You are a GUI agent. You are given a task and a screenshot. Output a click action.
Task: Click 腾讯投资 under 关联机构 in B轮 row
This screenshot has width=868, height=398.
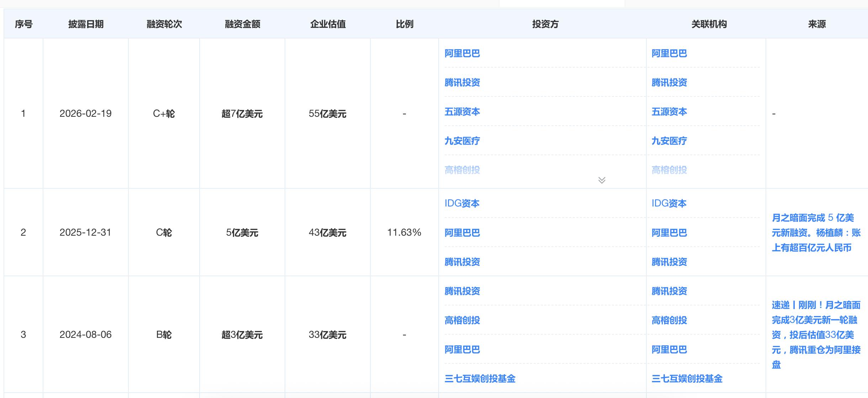click(669, 291)
